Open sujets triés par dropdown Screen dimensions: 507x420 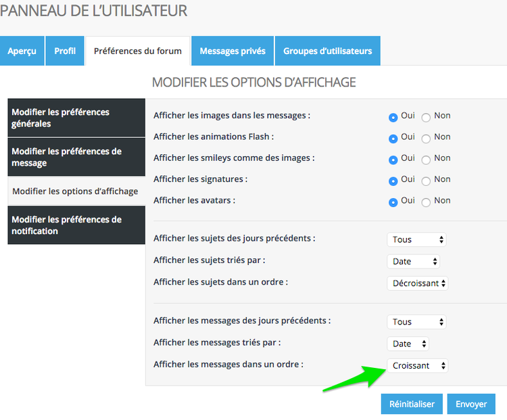[x=413, y=262]
